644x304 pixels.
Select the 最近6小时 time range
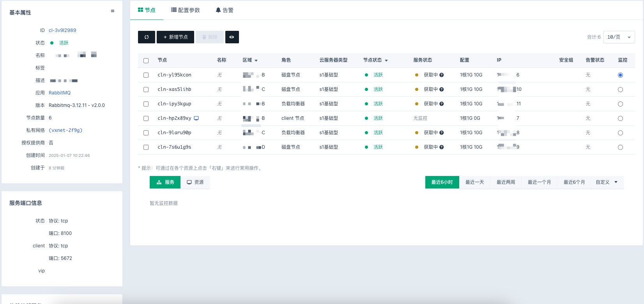tap(442, 182)
